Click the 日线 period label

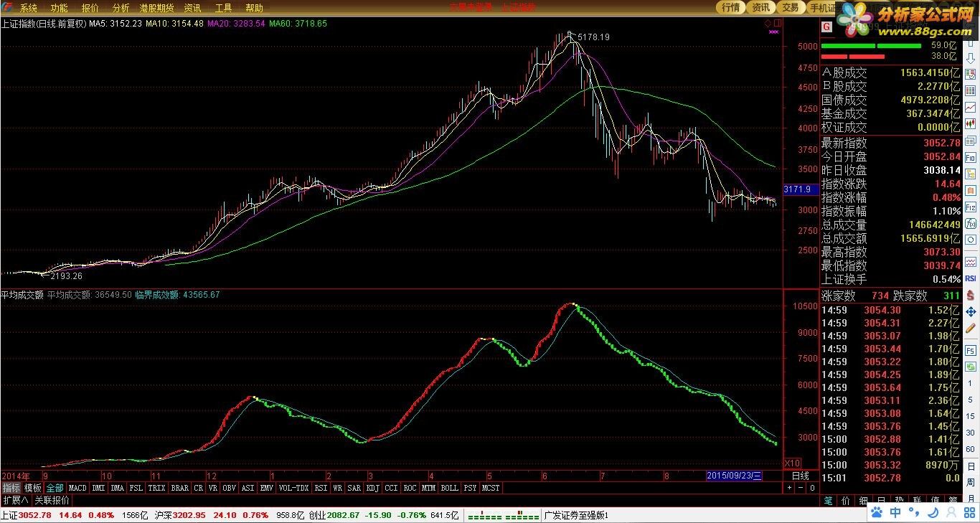click(x=800, y=476)
